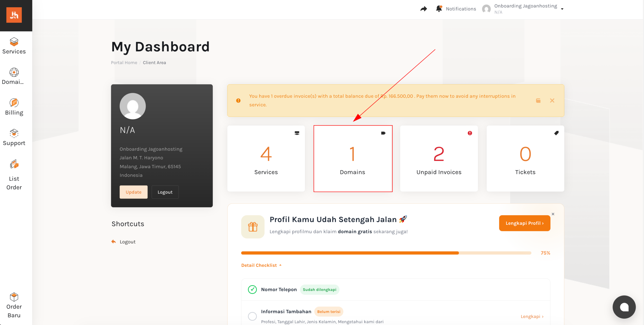
Task: Click the 75% progress label
Action: point(545,253)
